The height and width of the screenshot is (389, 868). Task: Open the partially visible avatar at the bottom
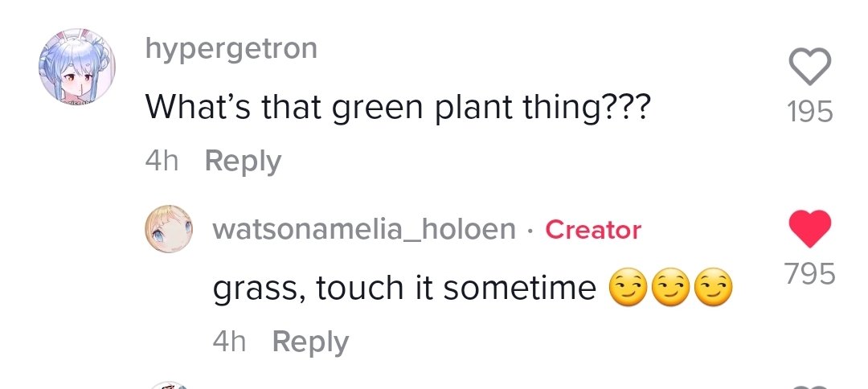pos(169,384)
